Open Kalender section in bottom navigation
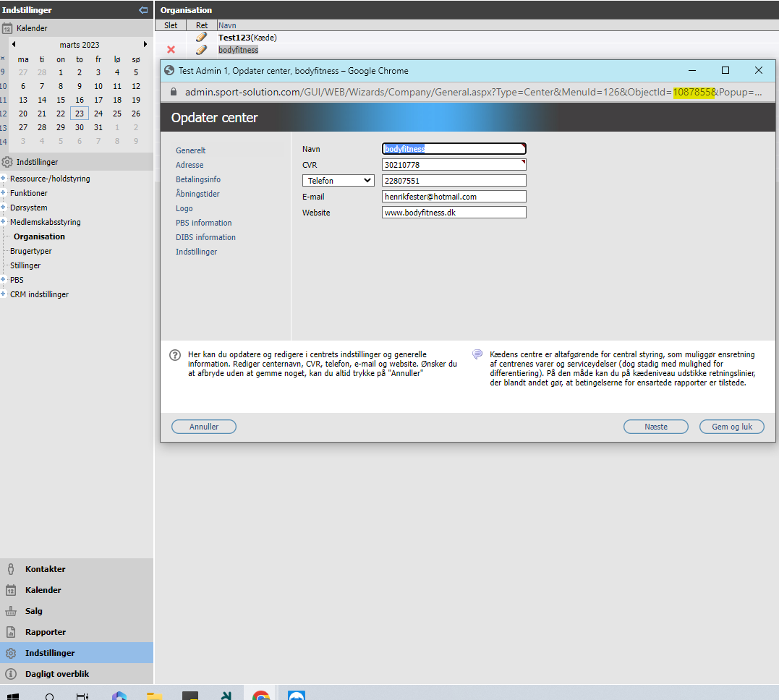This screenshot has height=700, width=779. pos(77,589)
